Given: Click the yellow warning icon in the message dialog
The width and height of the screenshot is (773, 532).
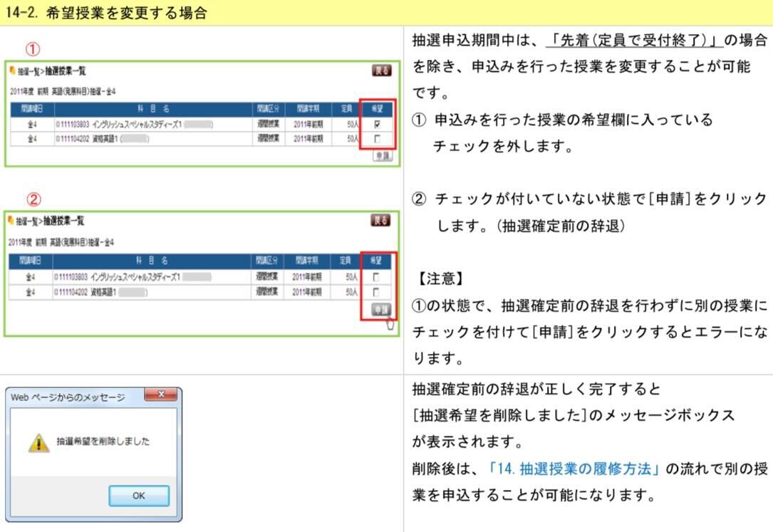Looking at the screenshot, I should (38, 442).
